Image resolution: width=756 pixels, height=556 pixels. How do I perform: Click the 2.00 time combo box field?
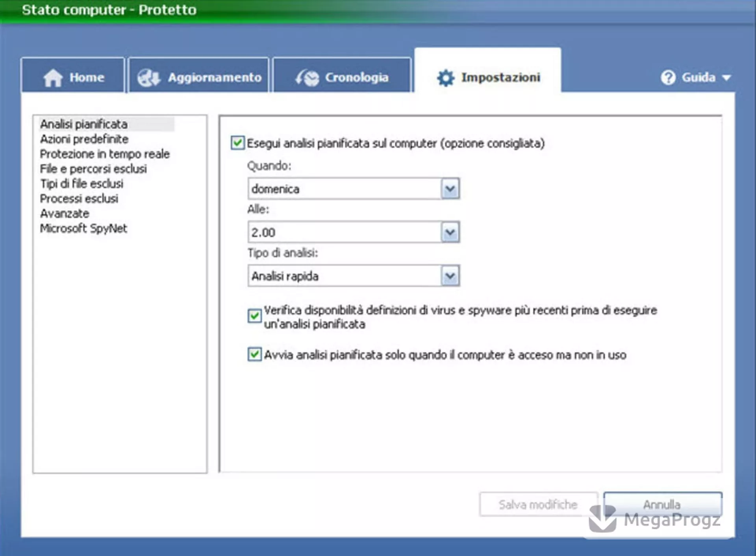(x=354, y=232)
